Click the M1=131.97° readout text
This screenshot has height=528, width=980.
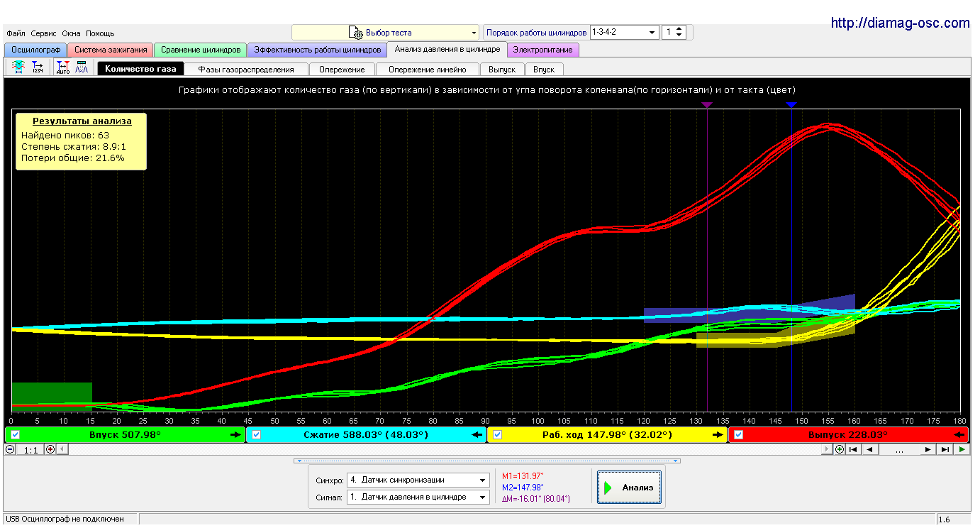coord(523,476)
